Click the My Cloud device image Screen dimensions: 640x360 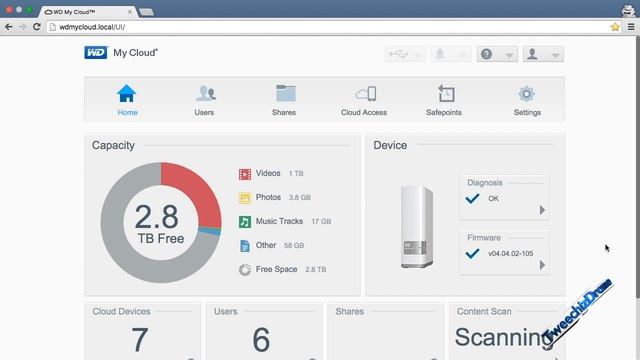pos(417,227)
